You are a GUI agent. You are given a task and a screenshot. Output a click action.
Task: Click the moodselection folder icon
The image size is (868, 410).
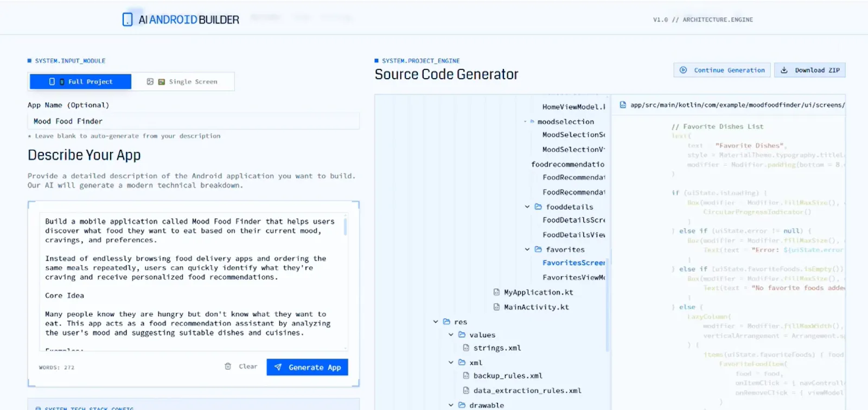pyautogui.click(x=532, y=122)
